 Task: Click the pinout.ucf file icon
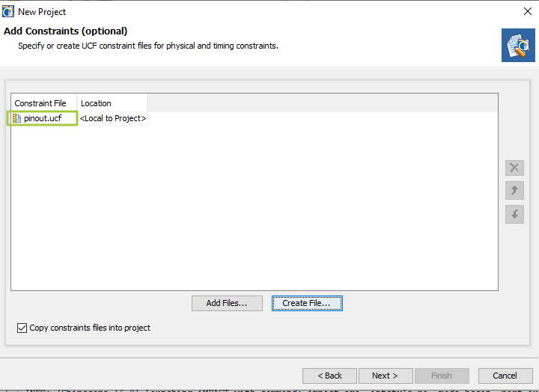tap(17, 118)
